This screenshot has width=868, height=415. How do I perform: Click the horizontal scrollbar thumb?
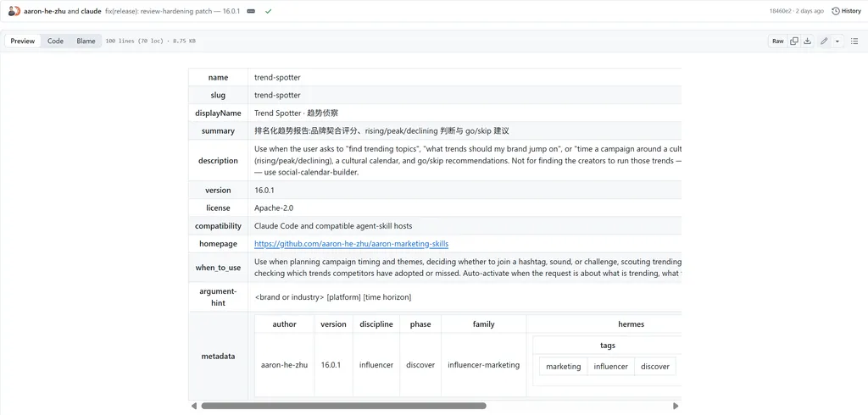pos(344,406)
